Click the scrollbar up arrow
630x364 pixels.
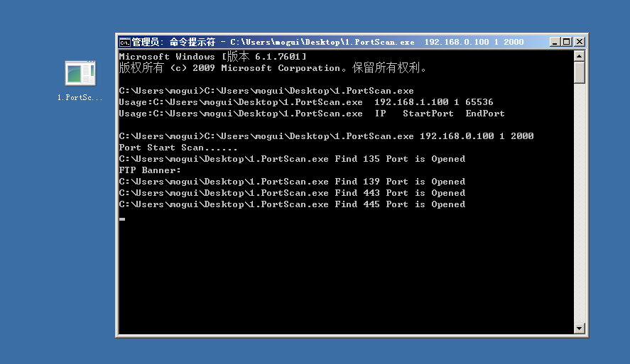point(579,56)
